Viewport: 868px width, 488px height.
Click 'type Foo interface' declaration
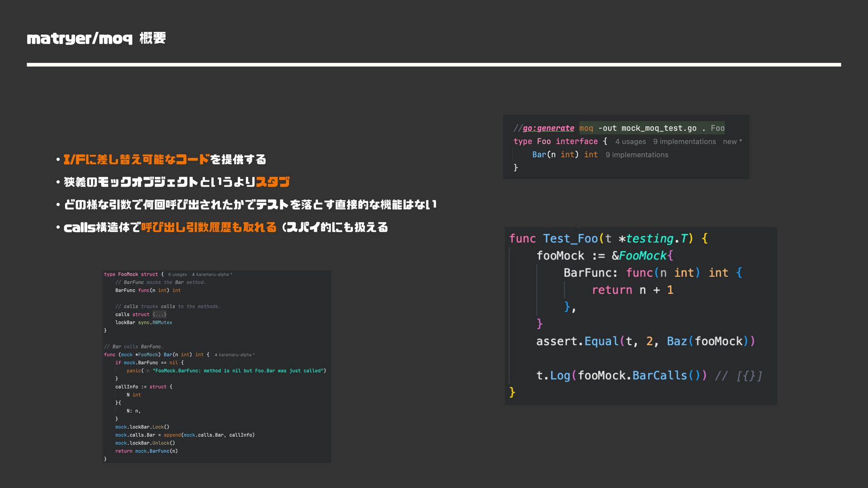pyautogui.click(x=556, y=141)
